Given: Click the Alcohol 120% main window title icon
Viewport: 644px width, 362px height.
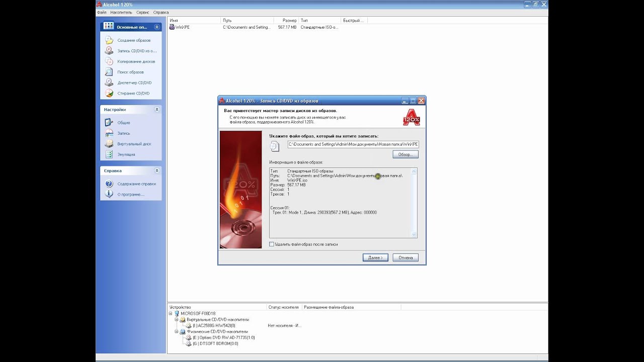Looking at the screenshot, I should point(99,5).
